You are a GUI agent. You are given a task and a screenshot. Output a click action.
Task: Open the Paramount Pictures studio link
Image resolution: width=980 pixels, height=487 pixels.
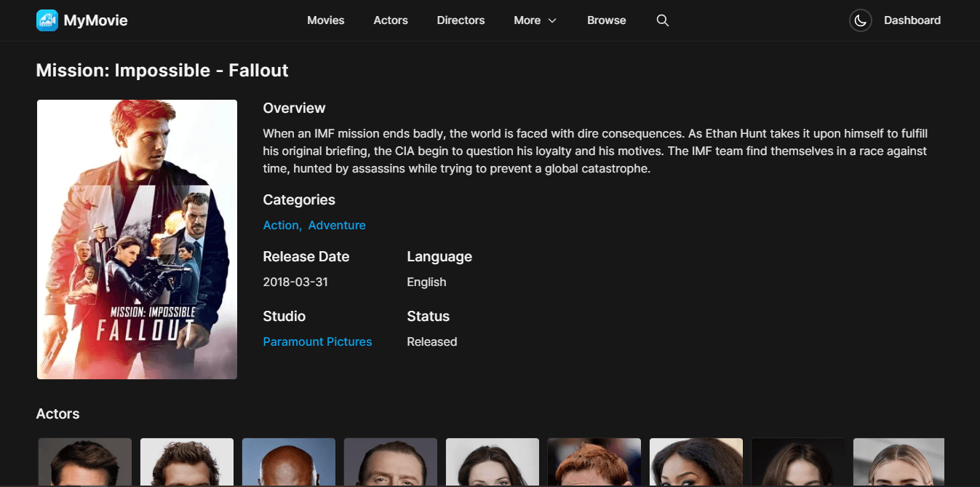pos(317,342)
